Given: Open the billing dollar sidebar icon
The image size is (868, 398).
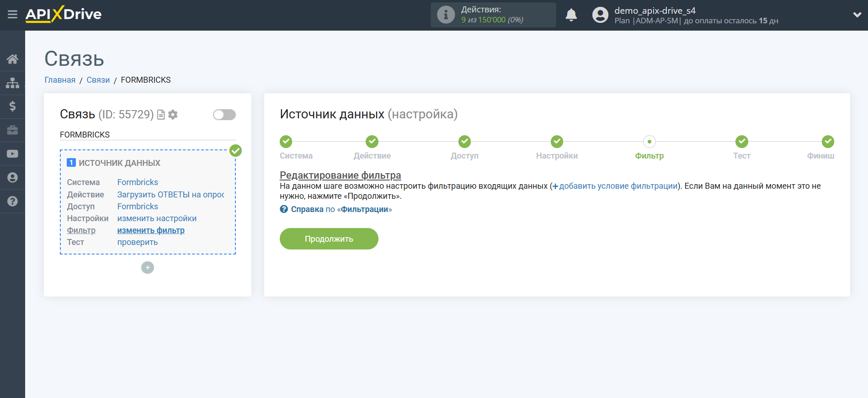Looking at the screenshot, I should coord(12,106).
